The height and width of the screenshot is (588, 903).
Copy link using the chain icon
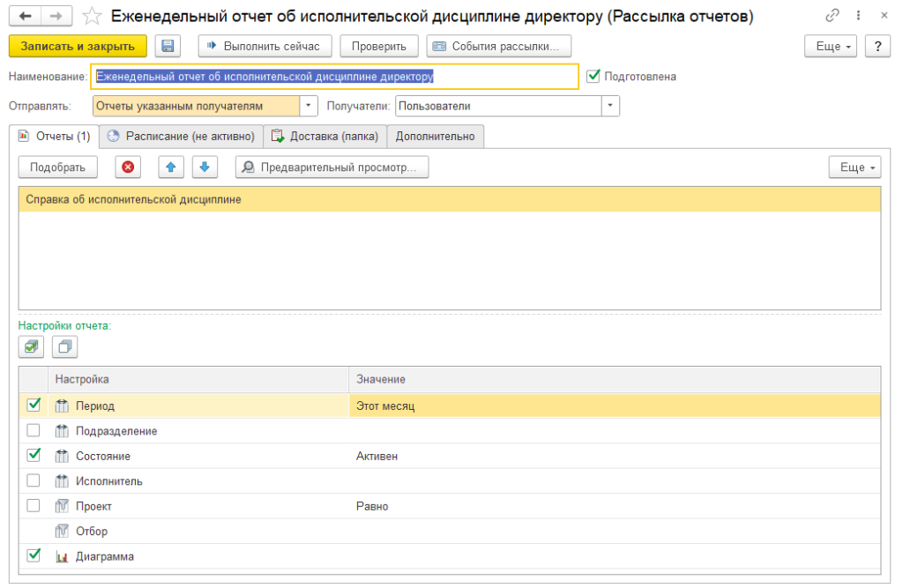832,17
